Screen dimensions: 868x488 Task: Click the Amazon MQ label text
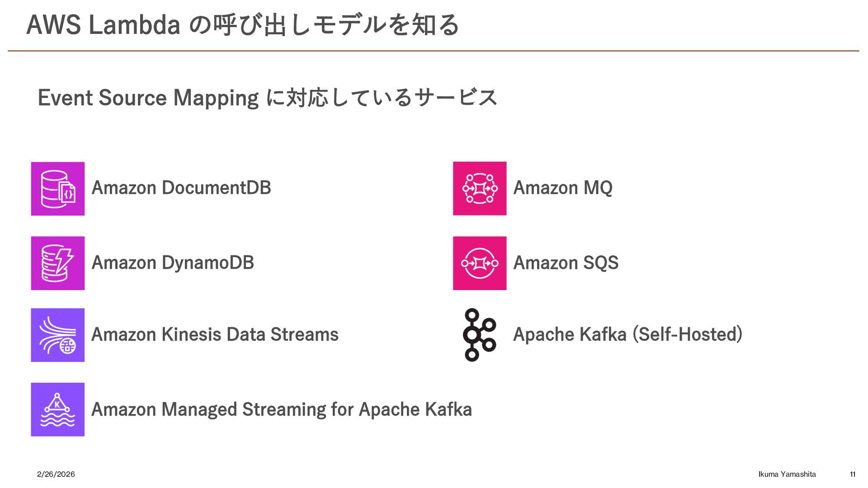pyautogui.click(x=563, y=188)
